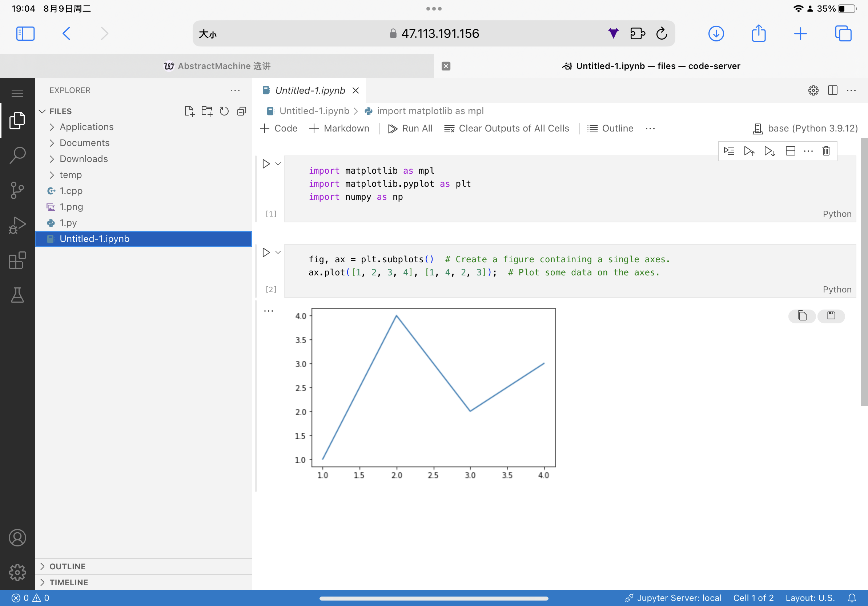Expand the TIMELINE section
This screenshot has width=868, height=606.
[143, 582]
